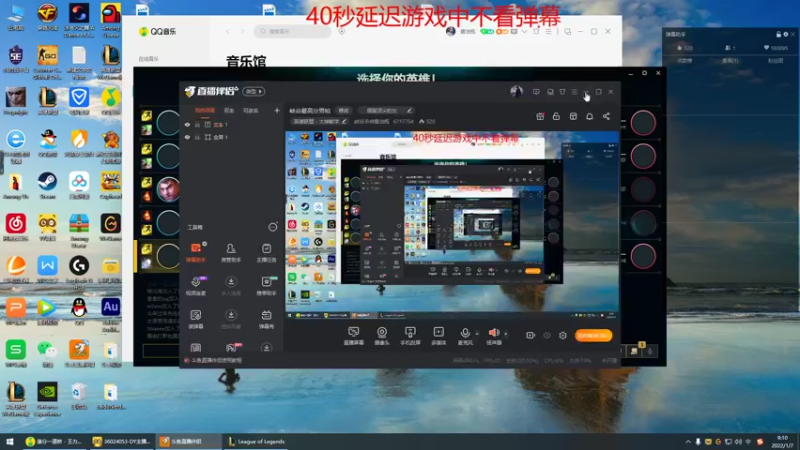This screenshot has height=450, width=800.
Task: Edit the 英雄联盟 category with the pencil
Action: [344, 121]
